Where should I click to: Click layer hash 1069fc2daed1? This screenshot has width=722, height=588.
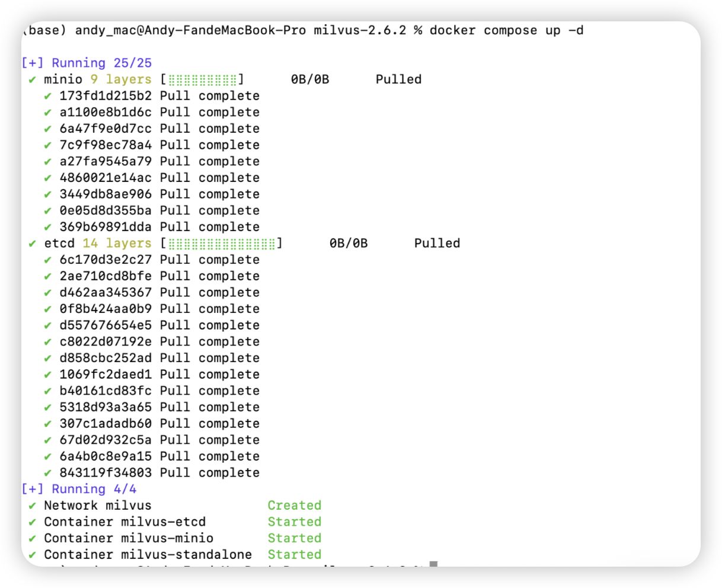[x=106, y=375]
